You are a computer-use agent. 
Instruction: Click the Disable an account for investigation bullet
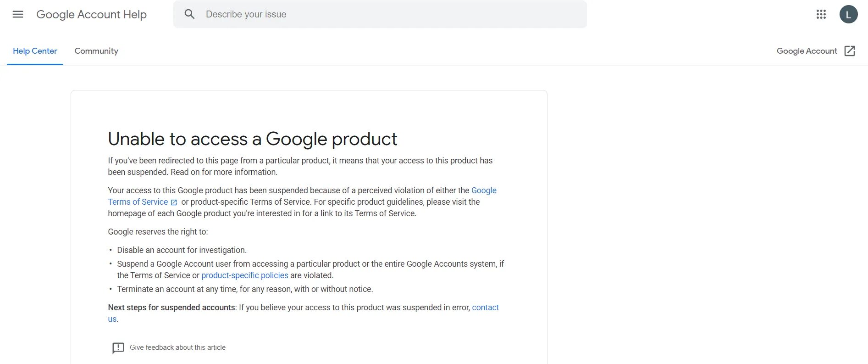click(x=182, y=250)
